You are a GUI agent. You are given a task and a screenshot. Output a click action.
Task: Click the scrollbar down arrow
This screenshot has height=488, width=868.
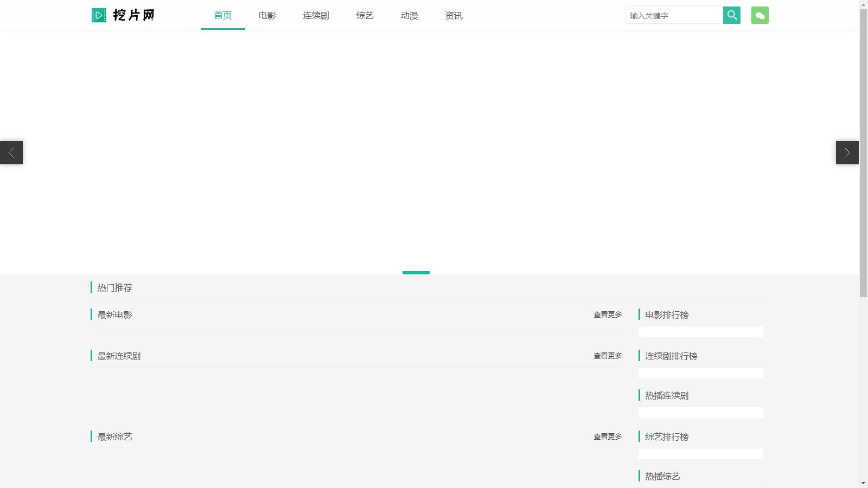[x=863, y=483]
